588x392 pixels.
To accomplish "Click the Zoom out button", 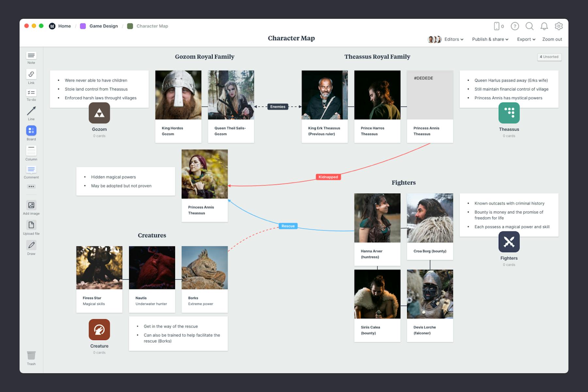I will click(552, 39).
